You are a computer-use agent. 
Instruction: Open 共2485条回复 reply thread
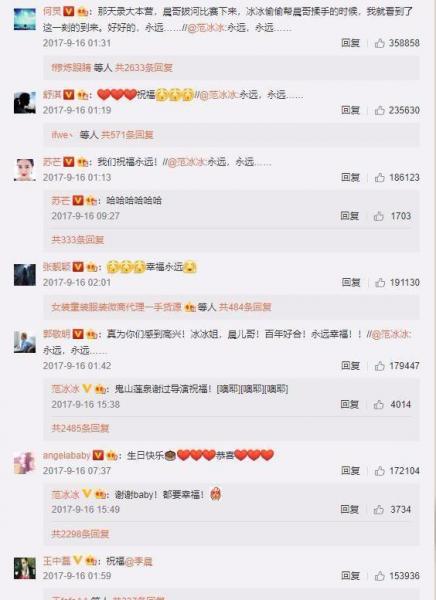point(80,428)
